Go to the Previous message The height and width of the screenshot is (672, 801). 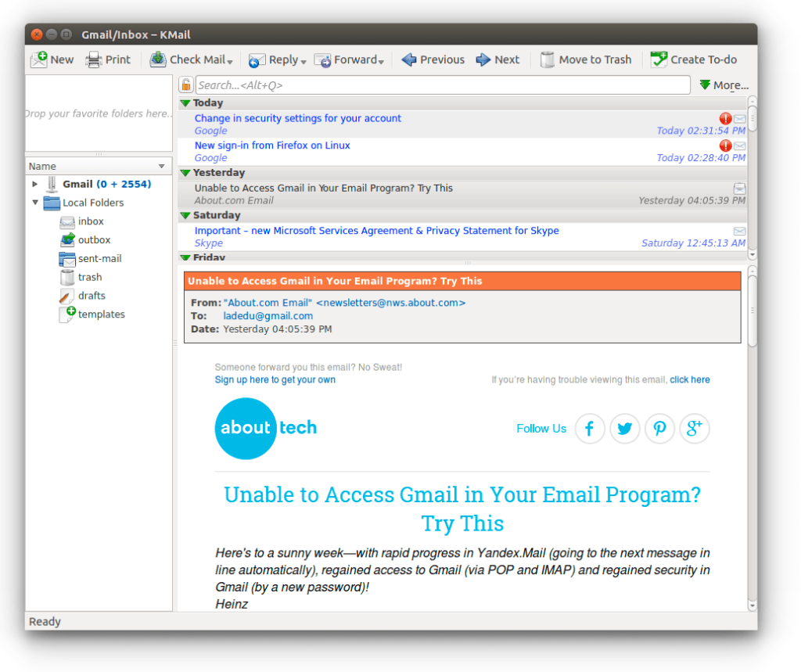[433, 59]
